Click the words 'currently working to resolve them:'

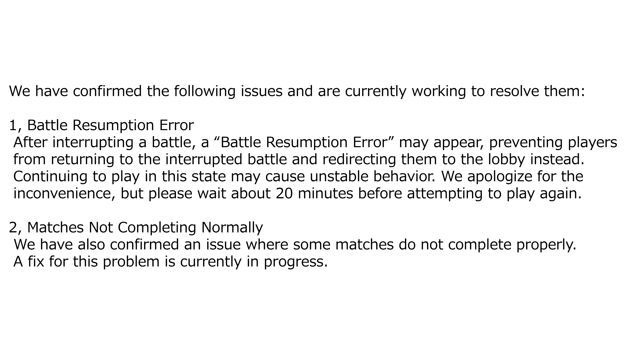[465, 91]
